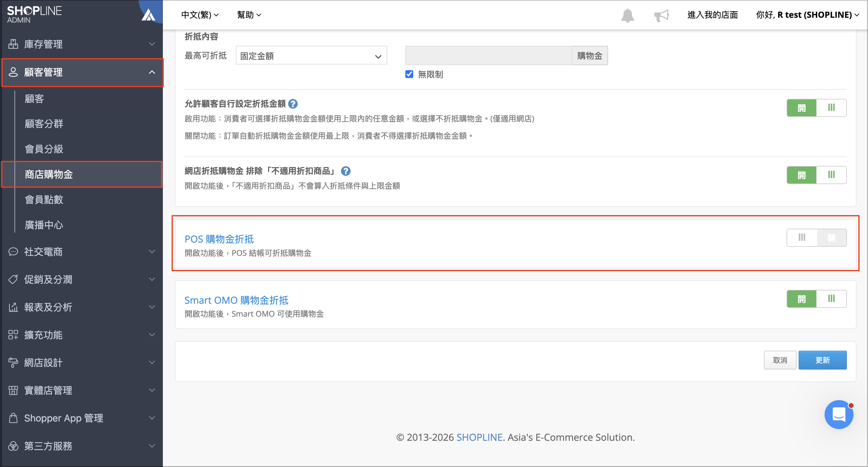Open the 幫助 help dropdown
The width and height of the screenshot is (868, 467).
tap(249, 15)
